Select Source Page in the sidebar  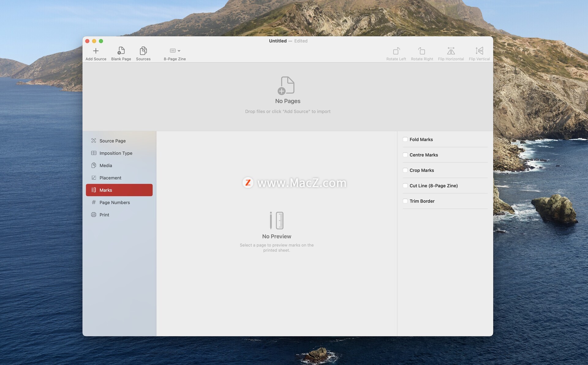pos(112,141)
